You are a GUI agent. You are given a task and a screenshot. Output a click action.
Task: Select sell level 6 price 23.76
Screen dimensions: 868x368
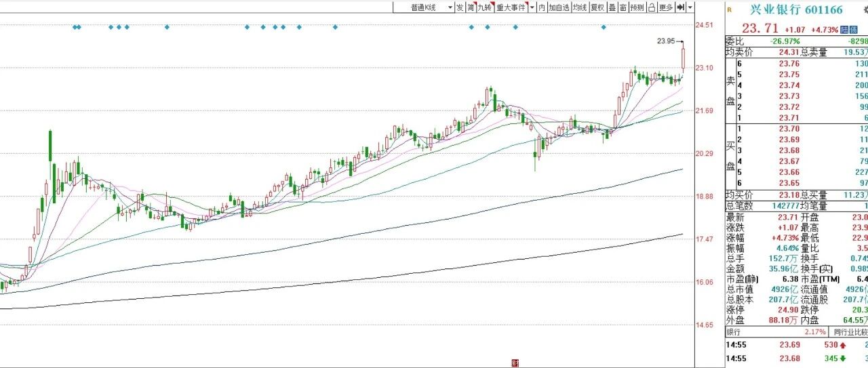[x=789, y=63]
